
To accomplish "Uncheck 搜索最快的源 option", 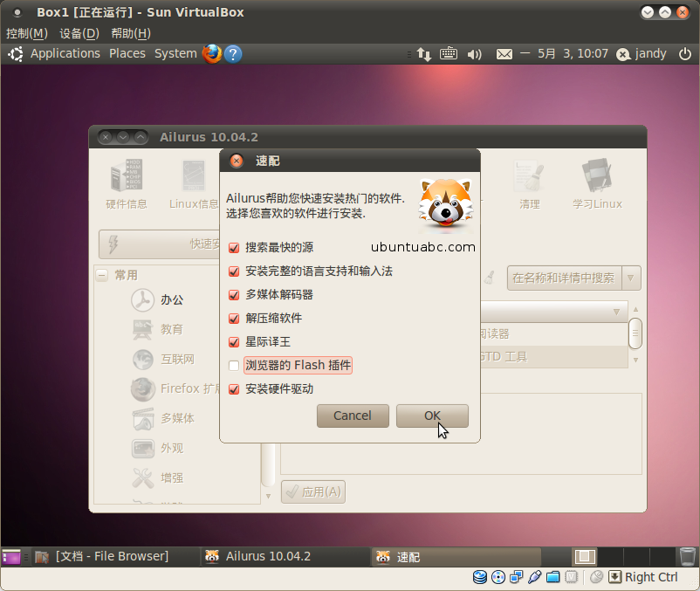I will (234, 248).
